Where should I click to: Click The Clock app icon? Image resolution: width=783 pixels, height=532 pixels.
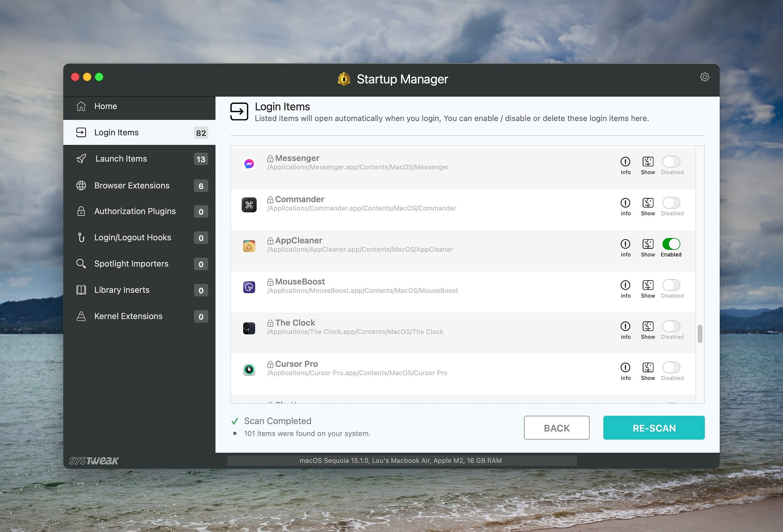click(249, 328)
